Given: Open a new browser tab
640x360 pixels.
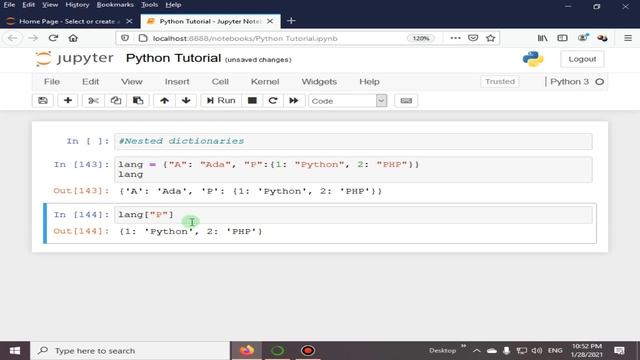Looking at the screenshot, I should pos(291,21).
